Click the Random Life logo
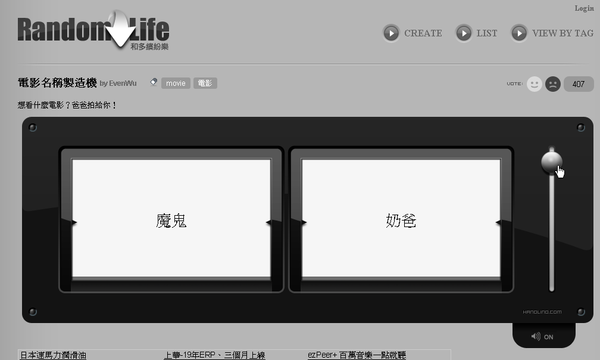The height and width of the screenshot is (360, 600). [x=93, y=31]
